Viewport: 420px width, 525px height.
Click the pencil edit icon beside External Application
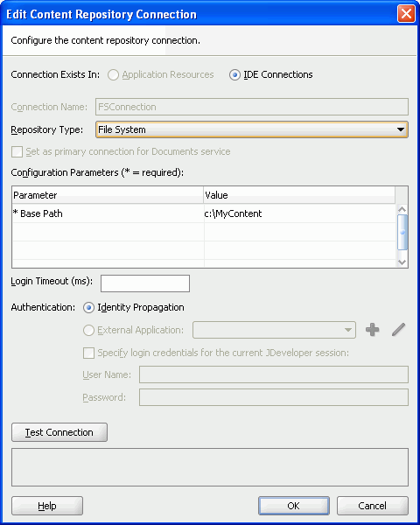coord(399,330)
